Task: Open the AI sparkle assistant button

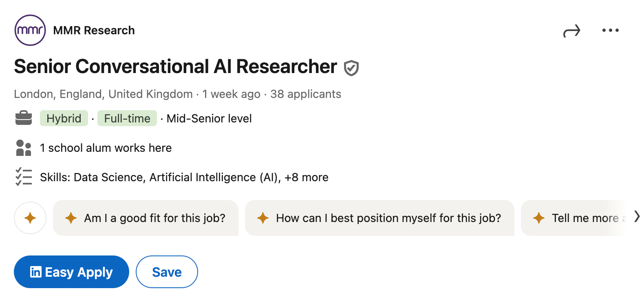Action: click(30, 218)
